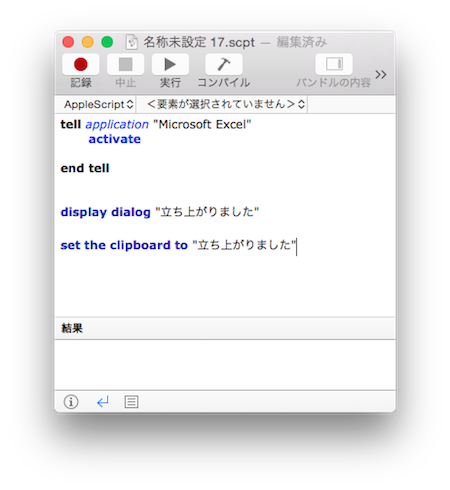Click the red Record button
Image resolution: width=450 pixels, height=490 pixels.
click(x=81, y=64)
